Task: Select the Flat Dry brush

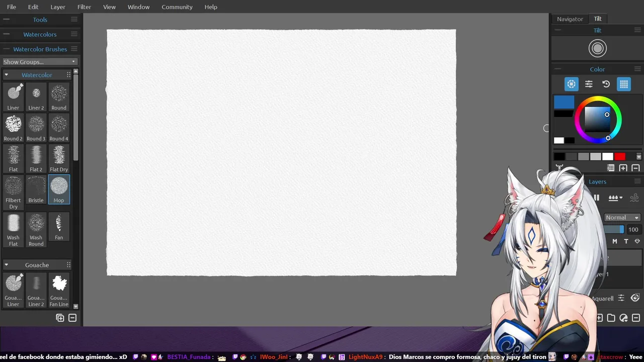Action: (59, 158)
